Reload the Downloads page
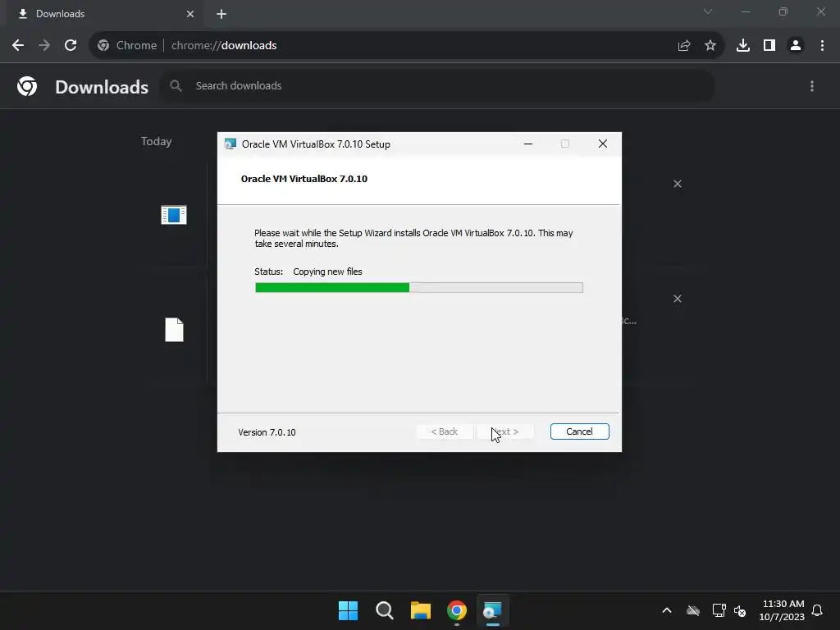Viewport: 840px width, 630px height. click(x=71, y=46)
